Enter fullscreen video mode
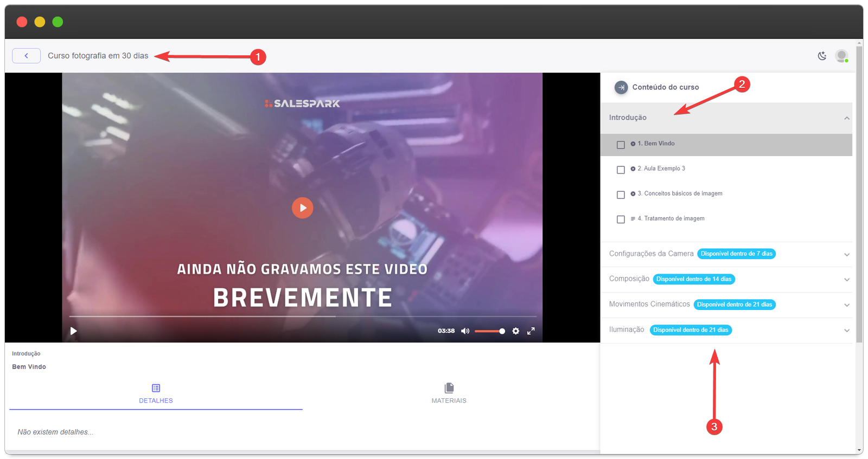868x459 pixels. pyautogui.click(x=531, y=331)
